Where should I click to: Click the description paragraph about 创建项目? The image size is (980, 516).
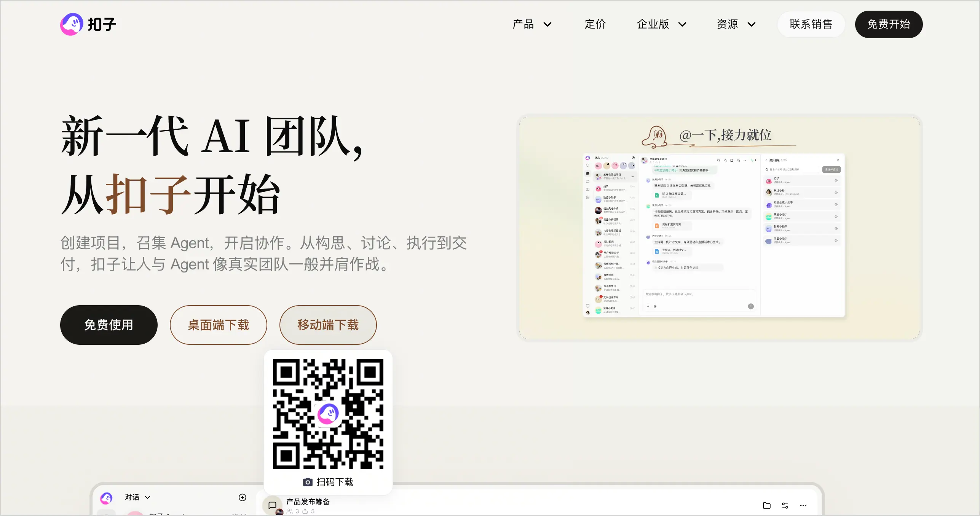pos(263,253)
